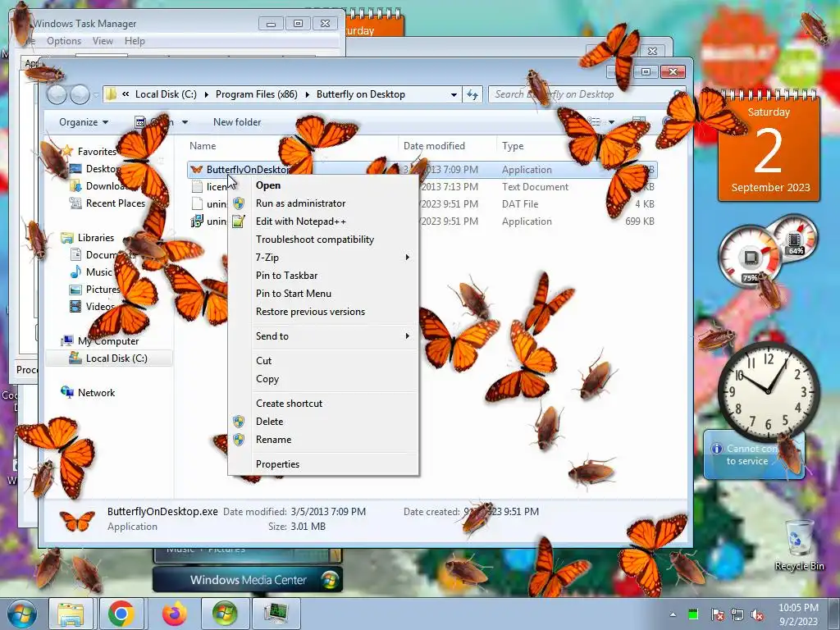The image size is (840, 630).
Task: Click the ButterflyOnDesktop file's butterfly icon
Action: pos(197,170)
